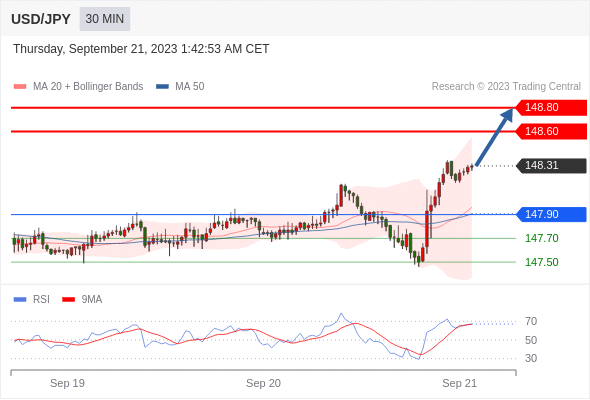
Task: Click the RSI 70 axis label
Action: [531, 322]
